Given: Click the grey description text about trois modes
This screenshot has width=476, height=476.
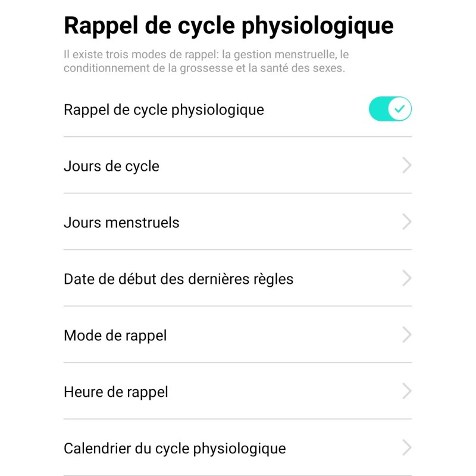Looking at the screenshot, I should coord(205,61).
